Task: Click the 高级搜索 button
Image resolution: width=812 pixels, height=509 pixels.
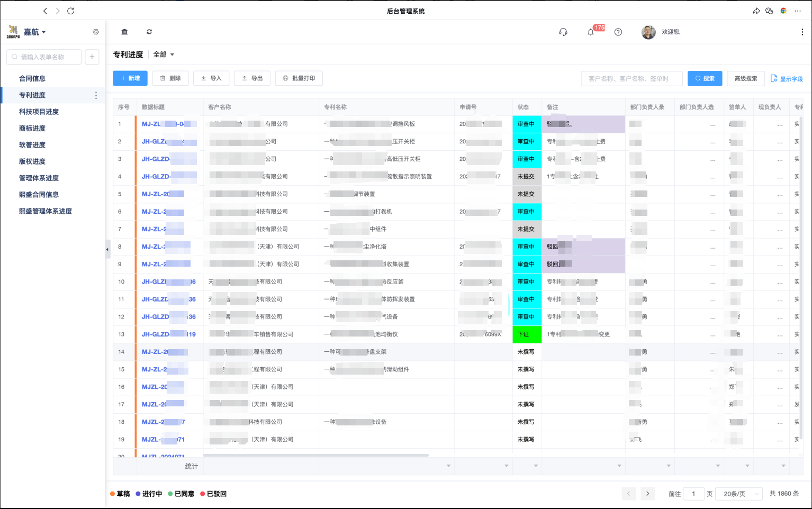Action: click(x=745, y=78)
